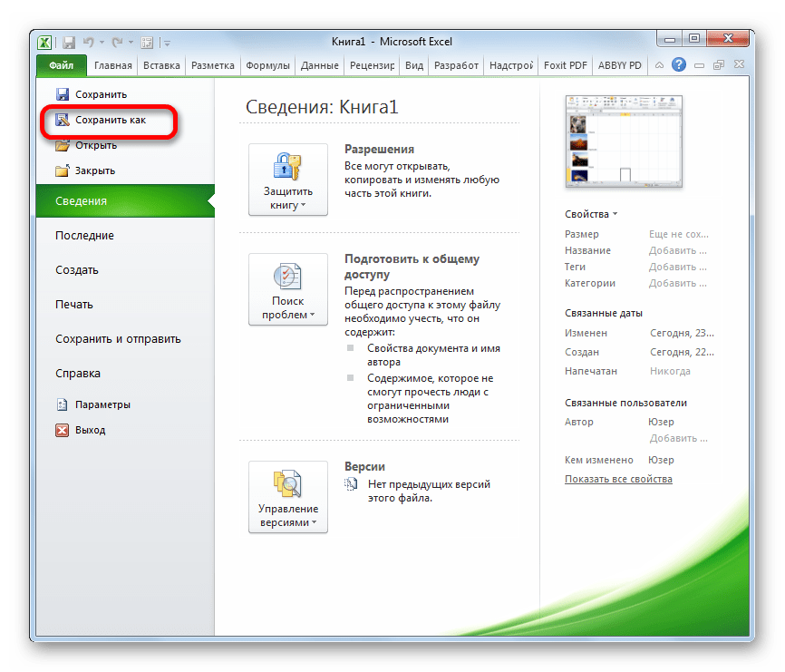Open a file via Открыть
The height and width of the screenshot is (672, 785).
click(x=95, y=145)
